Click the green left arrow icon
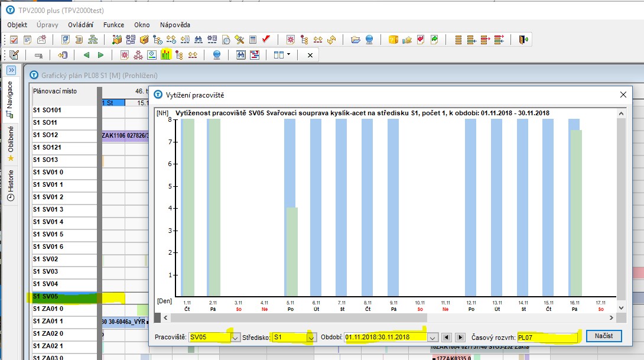This screenshot has width=644, height=360. [86, 55]
